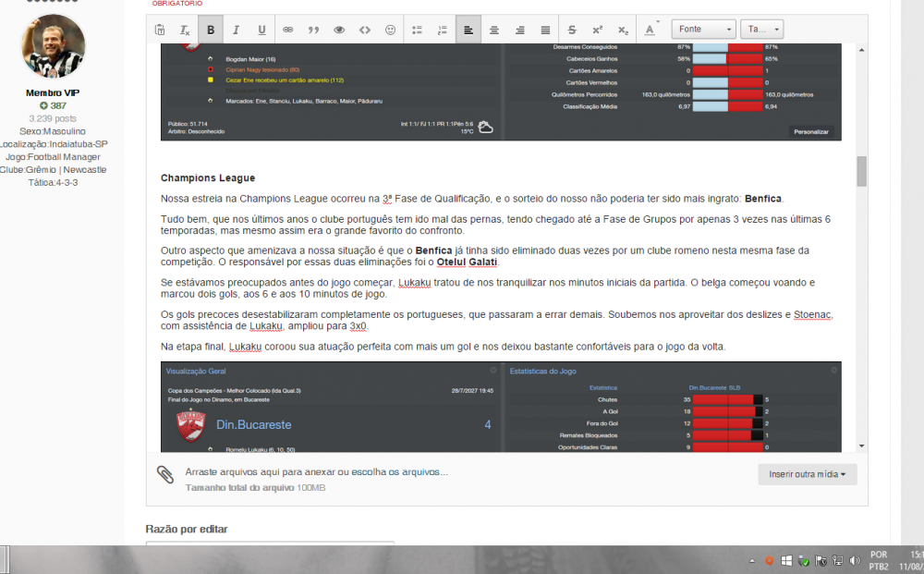924x574 pixels.
Task: Click the insert link icon
Action: [x=287, y=30]
